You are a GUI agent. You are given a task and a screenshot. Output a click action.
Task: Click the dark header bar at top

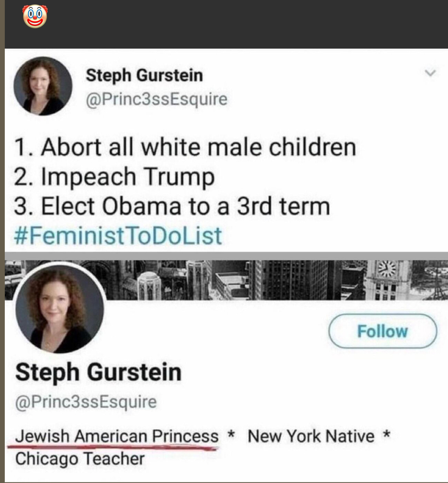[236, 24]
